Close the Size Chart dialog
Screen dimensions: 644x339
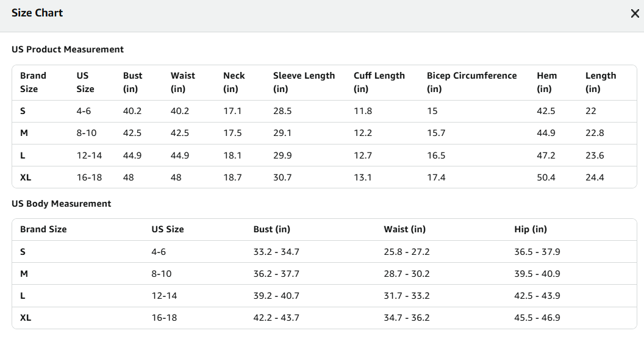(635, 13)
